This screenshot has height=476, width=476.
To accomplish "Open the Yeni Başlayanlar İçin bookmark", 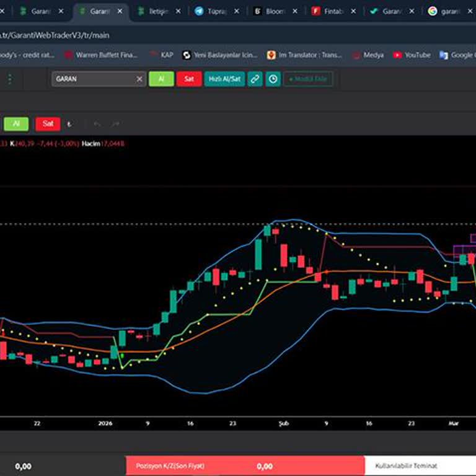I will 220,55.
